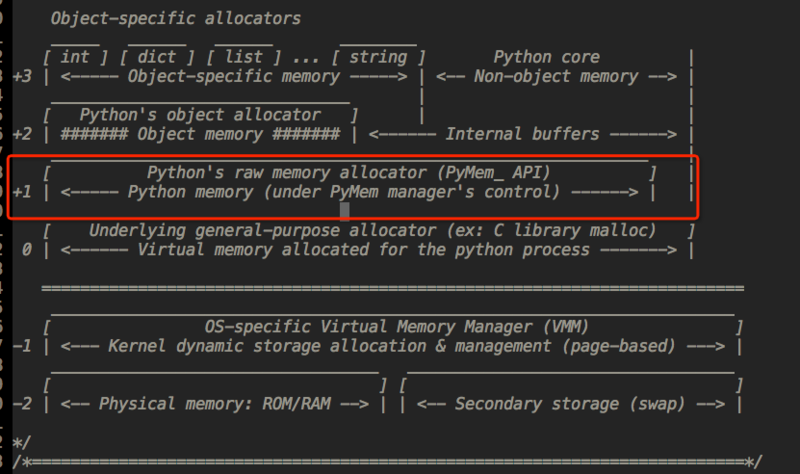Click the gray block cursor below the PyMem line
Screen dimensions: 800x474
[345, 211]
